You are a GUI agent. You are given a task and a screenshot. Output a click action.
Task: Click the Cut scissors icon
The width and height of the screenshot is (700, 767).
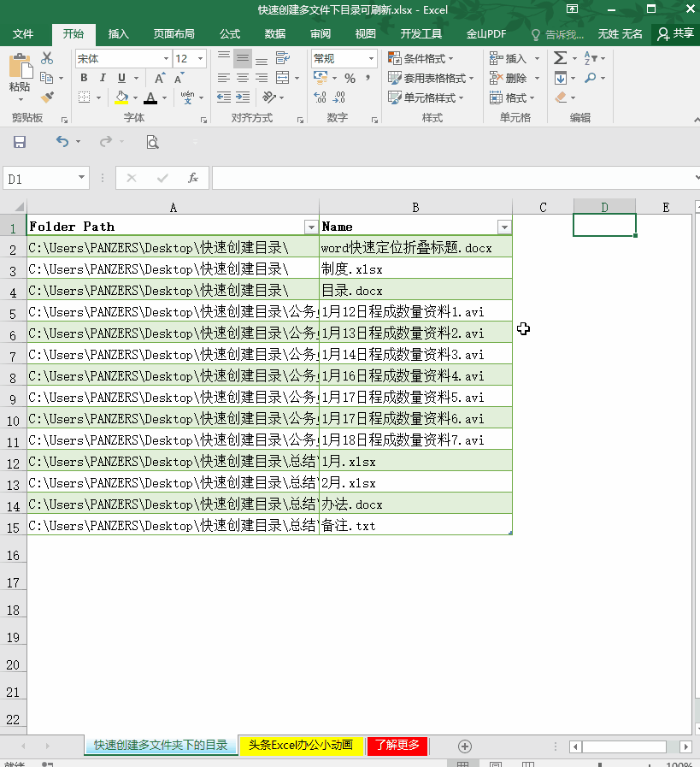pyautogui.click(x=47, y=58)
